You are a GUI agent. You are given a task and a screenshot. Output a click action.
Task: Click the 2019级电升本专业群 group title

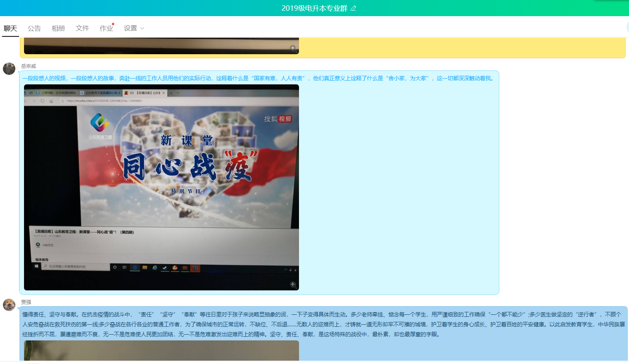coord(314,8)
